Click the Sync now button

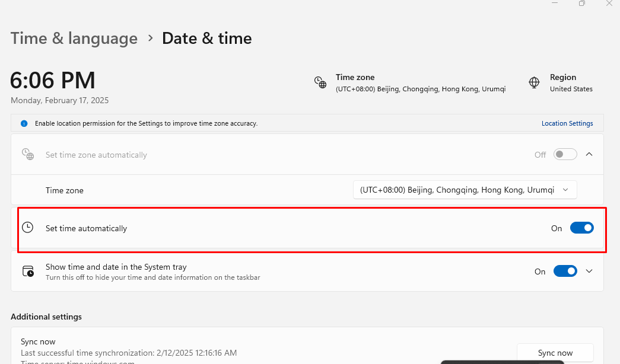pyautogui.click(x=555, y=352)
